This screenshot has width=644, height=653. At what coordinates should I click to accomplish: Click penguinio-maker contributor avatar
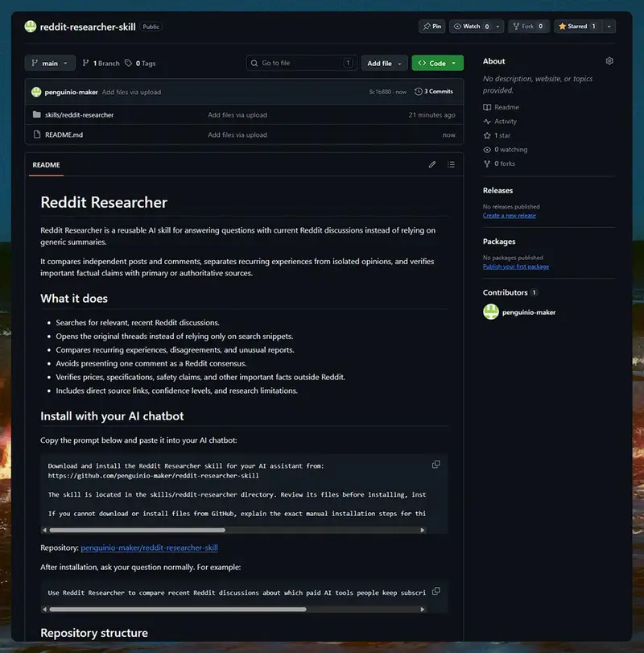(491, 312)
